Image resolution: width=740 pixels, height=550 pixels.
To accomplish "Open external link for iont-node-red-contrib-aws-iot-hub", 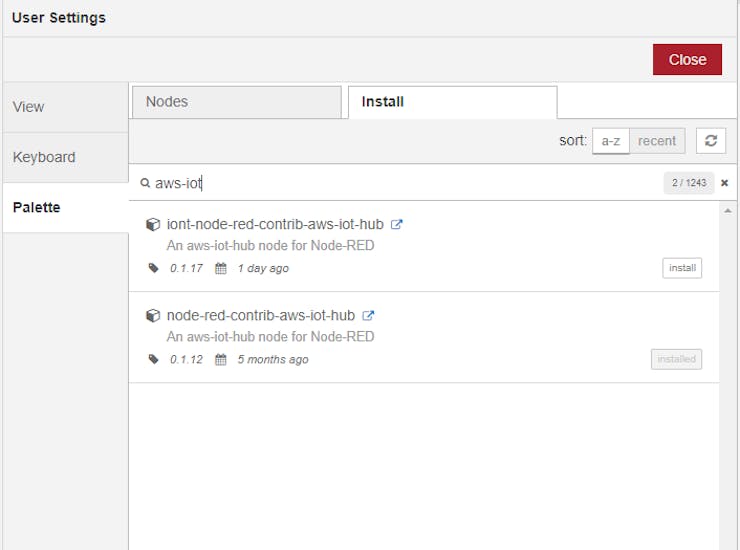I will click(x=396, y=224).
